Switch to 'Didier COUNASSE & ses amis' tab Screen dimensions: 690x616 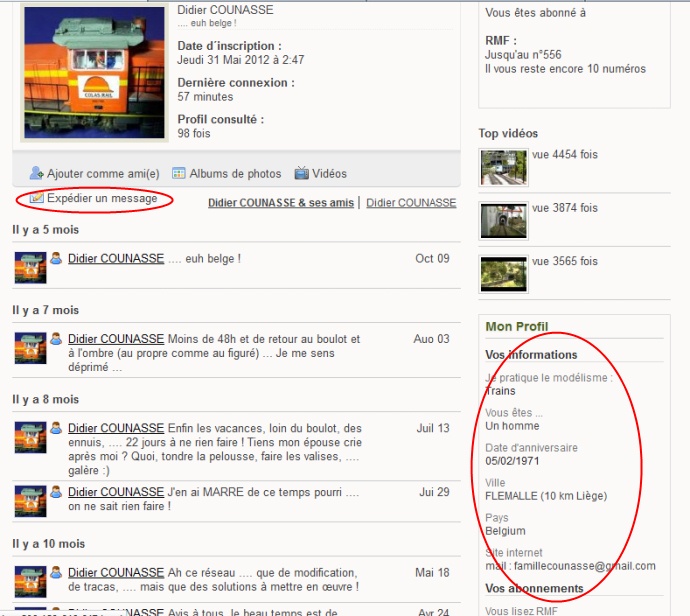[281, 203]
